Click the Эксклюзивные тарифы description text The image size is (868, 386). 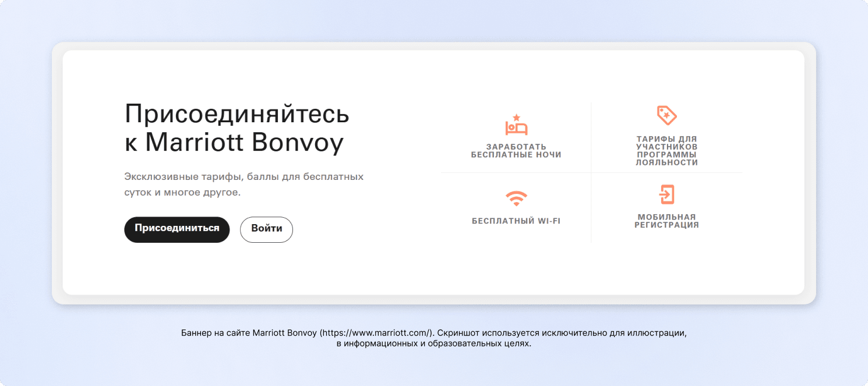click(x=244, y=184)
